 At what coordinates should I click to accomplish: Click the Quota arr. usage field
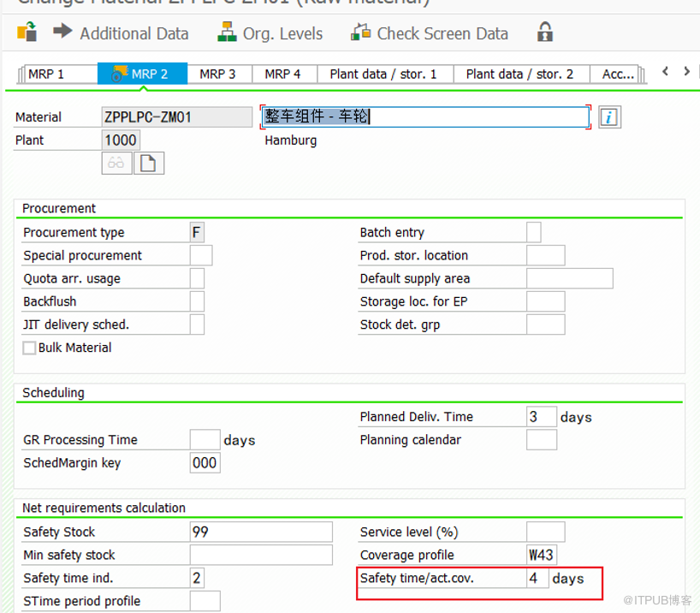pyautogui.click(x=197, y=278)
